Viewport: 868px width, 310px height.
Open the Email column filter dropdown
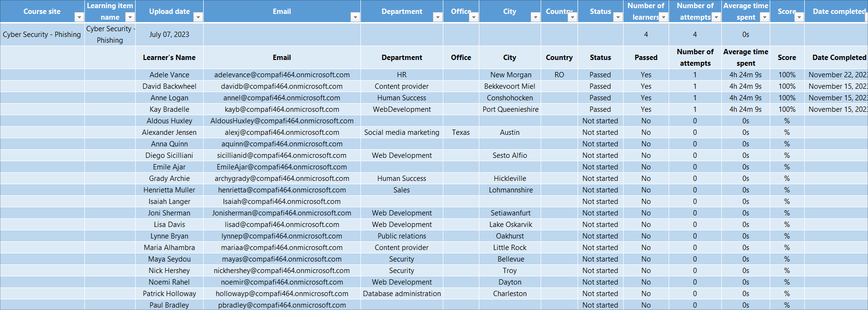pyautogui.click(x=355, y=17)
